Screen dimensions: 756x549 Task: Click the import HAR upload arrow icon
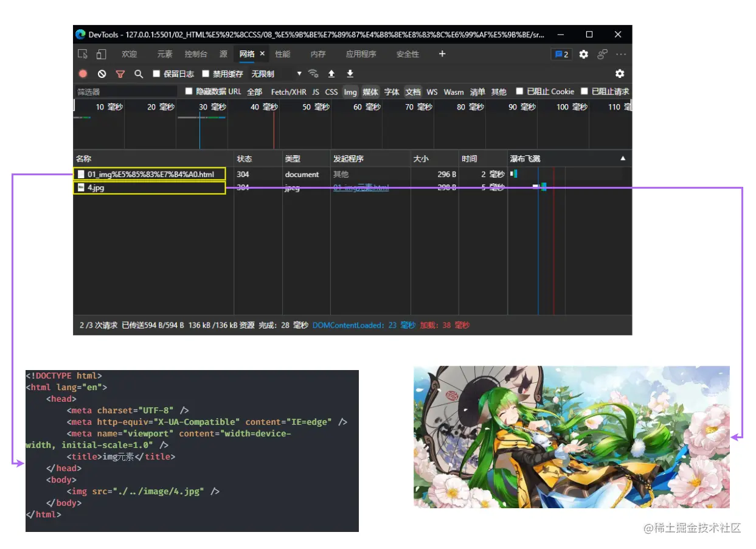[x=331, y=74]
